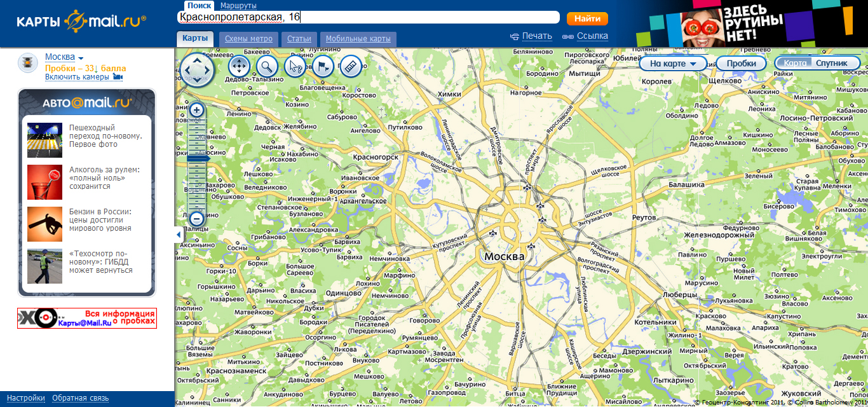Open the Техосмотр по-новому thumbnail image

[44, 266]
